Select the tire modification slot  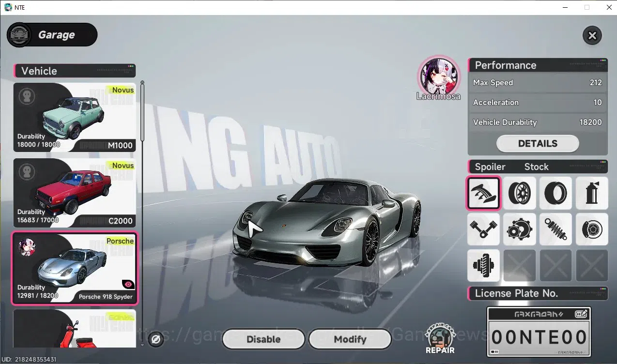tap(555, 193)
